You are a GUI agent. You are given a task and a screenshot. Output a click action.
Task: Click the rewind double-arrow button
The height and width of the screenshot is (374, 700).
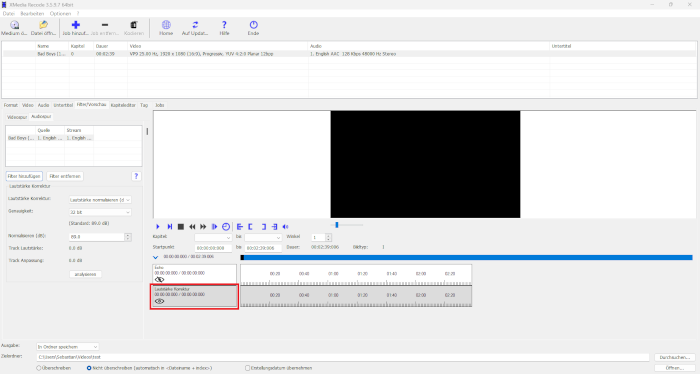point(192,227)
